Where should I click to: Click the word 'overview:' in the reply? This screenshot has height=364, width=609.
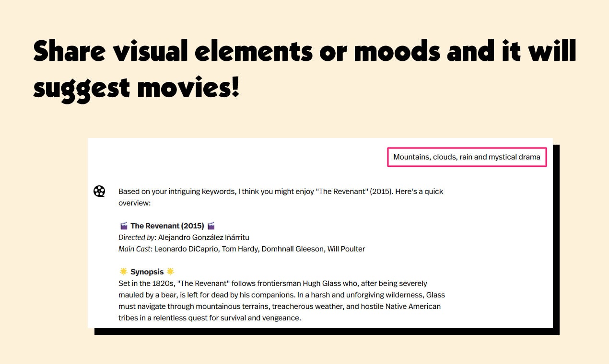135,203
